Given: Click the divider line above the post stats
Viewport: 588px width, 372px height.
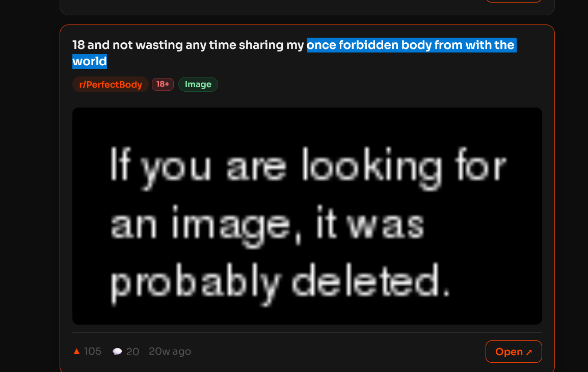Looking at the screenshot, I should coord(307,332).
